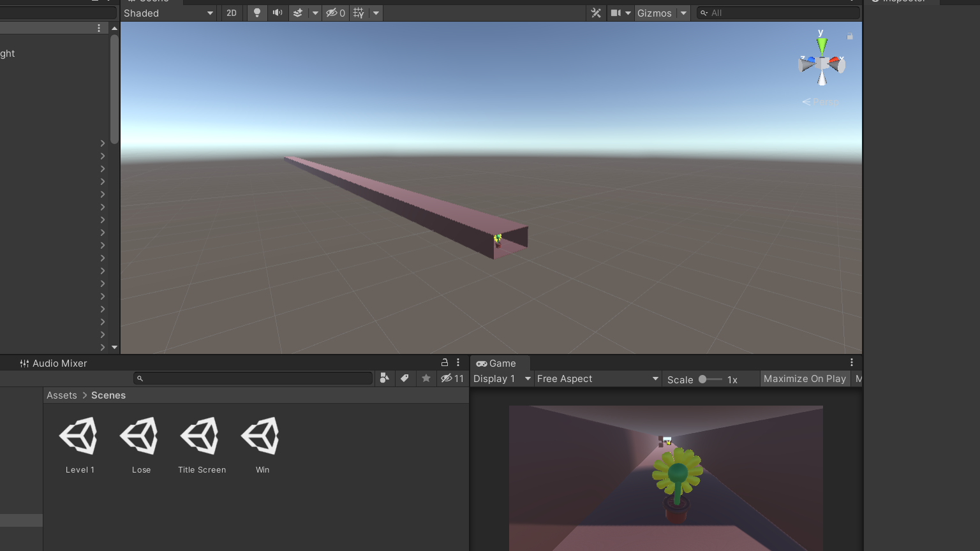Toggle Maximize On Play button
Screen dimensions: 980x551
coord(805,379)
